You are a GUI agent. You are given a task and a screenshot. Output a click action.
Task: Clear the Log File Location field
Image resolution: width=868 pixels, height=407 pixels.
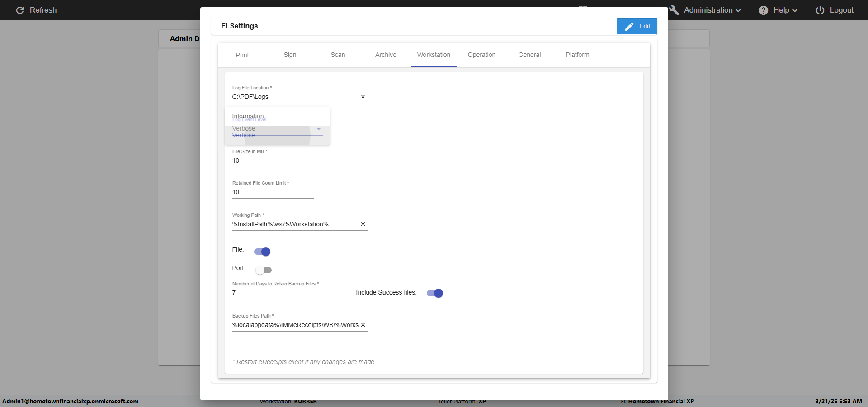(x=363, y=97)
